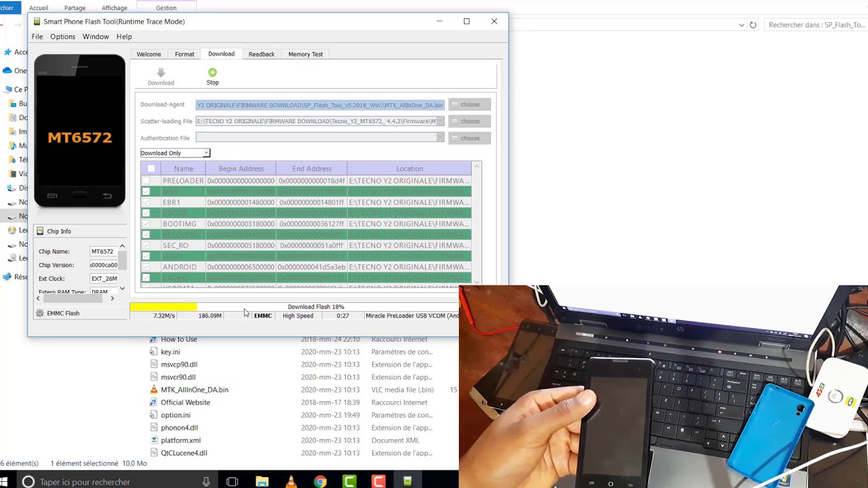Check the PRELOADER partition checkbox
868x488 pixels.
pyautogui.click(x=146, y=181)
